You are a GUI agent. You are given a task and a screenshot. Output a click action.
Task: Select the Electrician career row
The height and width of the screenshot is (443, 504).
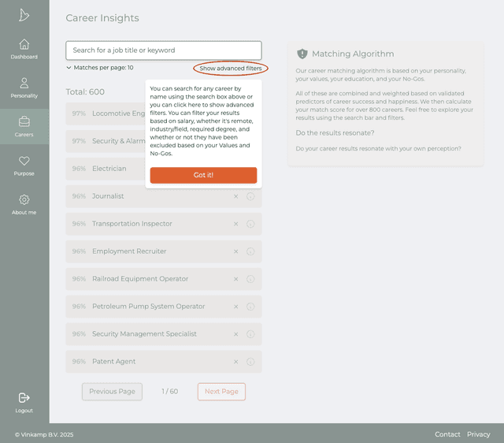pos(106,169)
